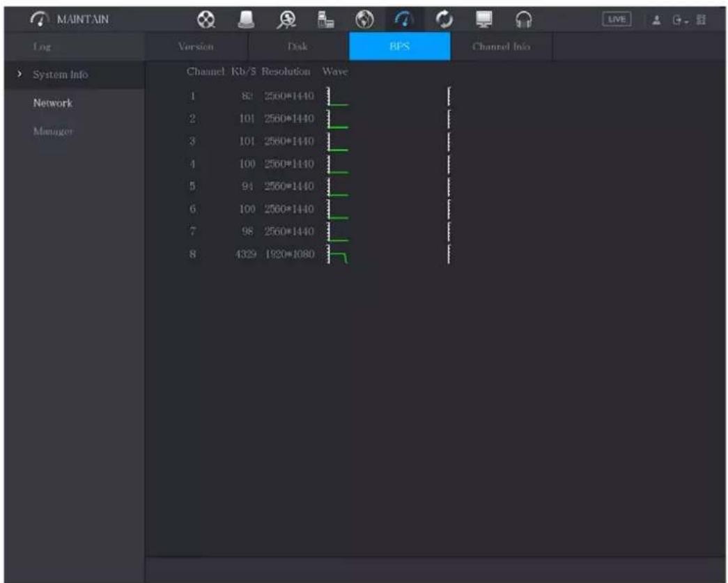Click the LIVE view button
The image size is (728, 583).
[617, 20]
